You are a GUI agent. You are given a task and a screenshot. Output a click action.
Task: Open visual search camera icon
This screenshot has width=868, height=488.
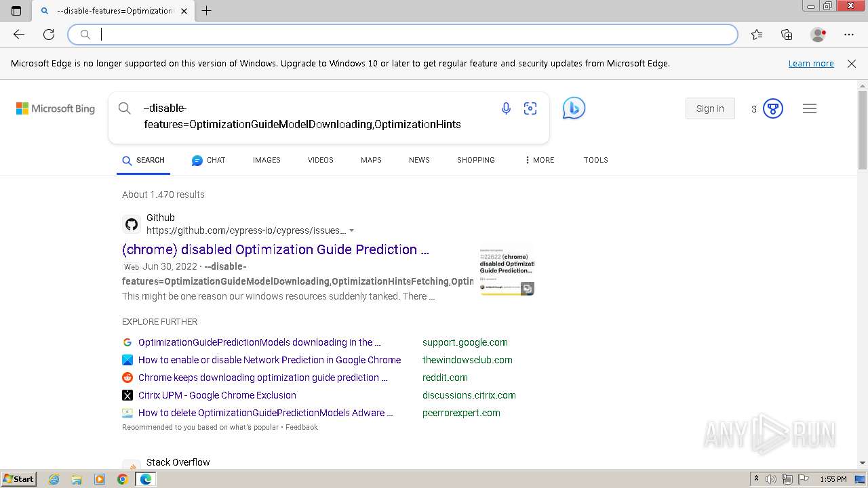[530, 108]
